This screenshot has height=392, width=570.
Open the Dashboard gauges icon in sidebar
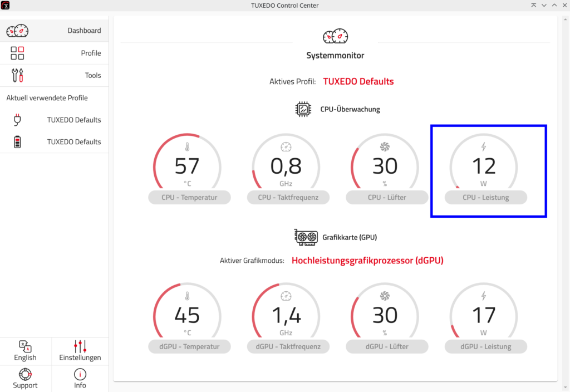(17, 31)
